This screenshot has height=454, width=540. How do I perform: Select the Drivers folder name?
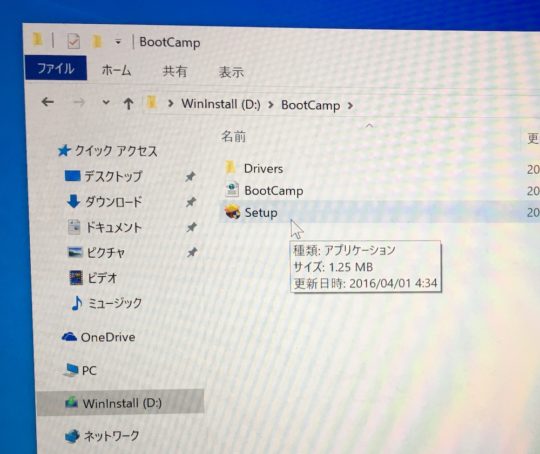(x=263, y=169)
